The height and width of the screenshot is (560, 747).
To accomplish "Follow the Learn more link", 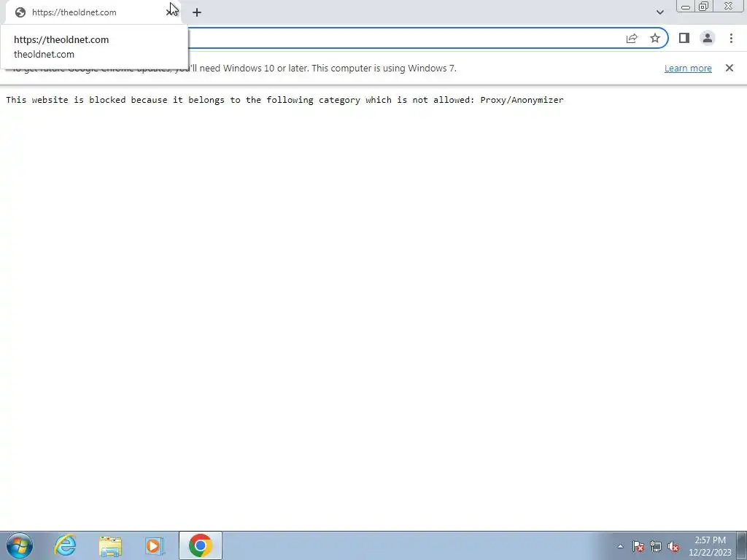I will point(688,68).
